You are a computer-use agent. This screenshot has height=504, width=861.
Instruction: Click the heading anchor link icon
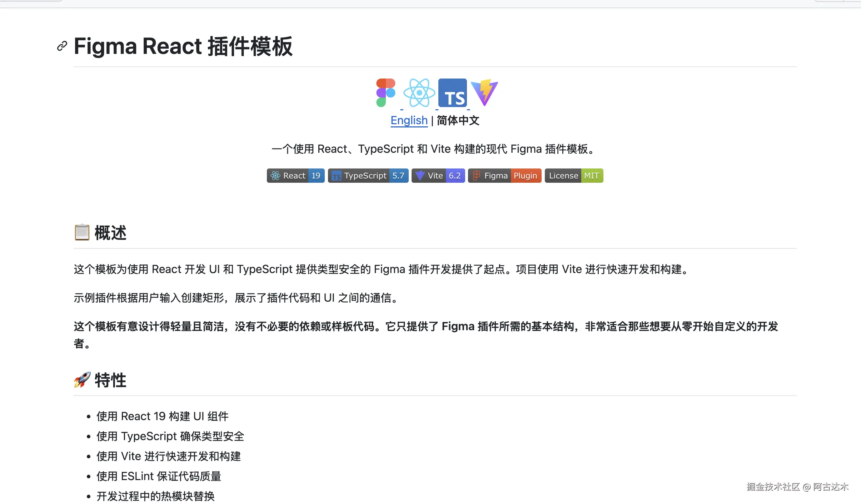click(x=62, y=46)
